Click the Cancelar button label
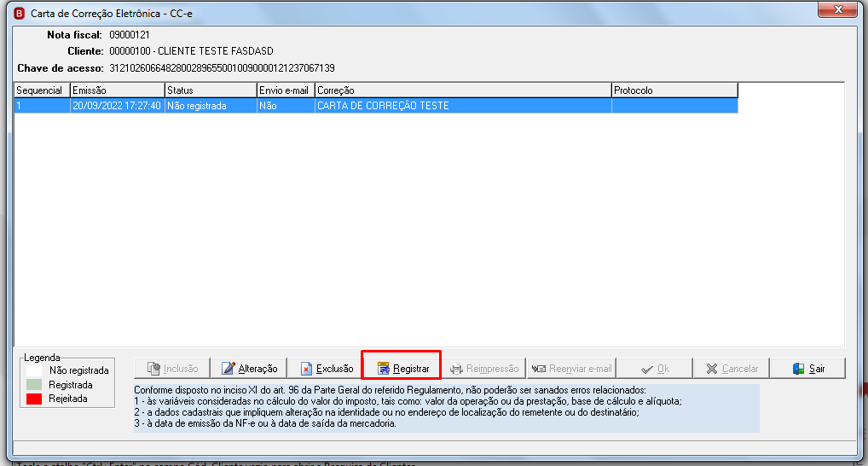This screenshot has width=868, height=466. [740, 369]
